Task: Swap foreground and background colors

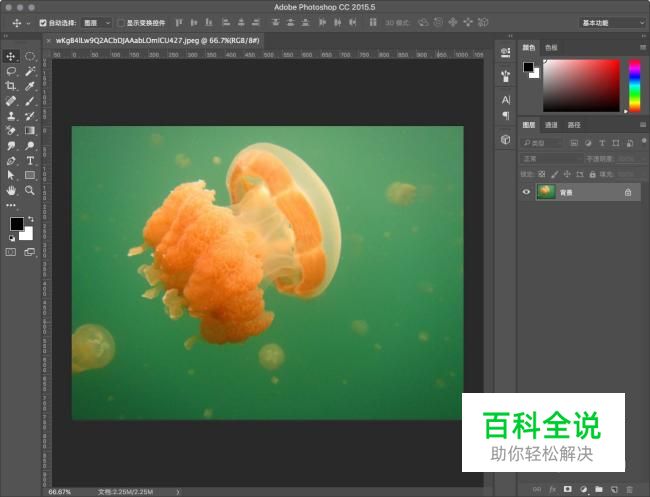Action: coord(30,219)
